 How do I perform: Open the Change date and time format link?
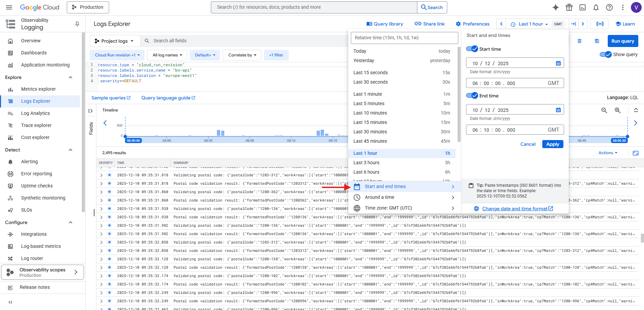(516, 209)
